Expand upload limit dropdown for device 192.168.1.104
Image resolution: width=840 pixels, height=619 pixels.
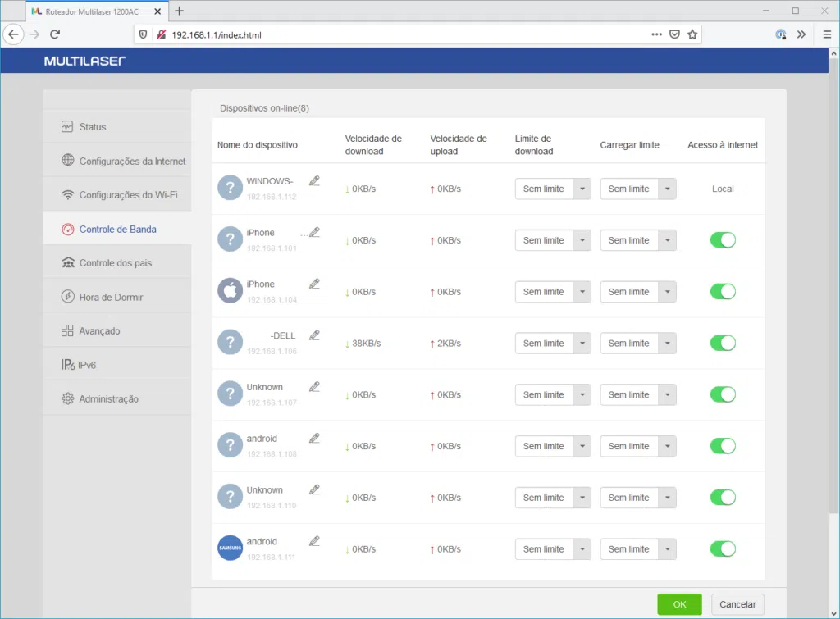pyautogui.click(x=638, y=292)
